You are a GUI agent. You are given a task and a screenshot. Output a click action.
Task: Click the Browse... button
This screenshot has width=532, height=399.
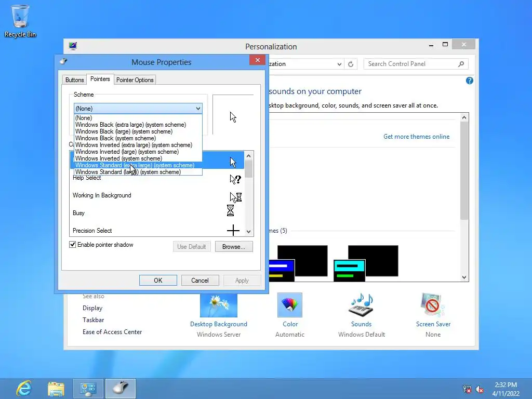pyautogui.click(x=234, y=247)
